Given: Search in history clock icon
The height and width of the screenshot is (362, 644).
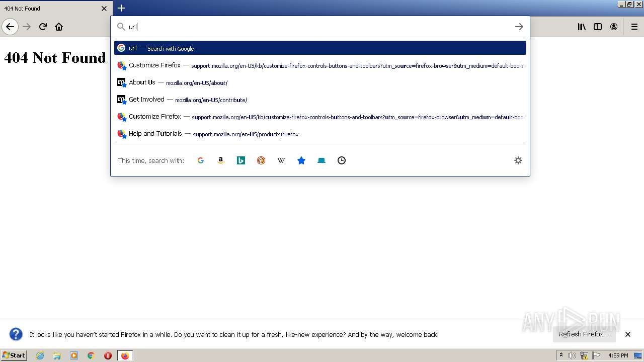Looking at the screenshot, I should (x=342, y=160).
